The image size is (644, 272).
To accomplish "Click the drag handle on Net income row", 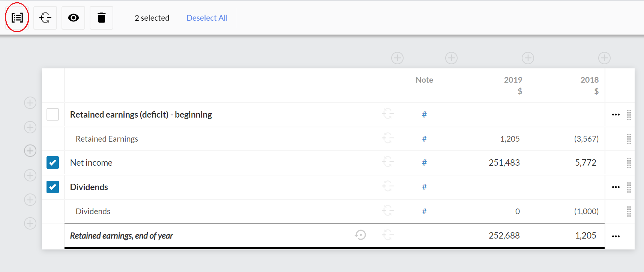I will (629, 163).
